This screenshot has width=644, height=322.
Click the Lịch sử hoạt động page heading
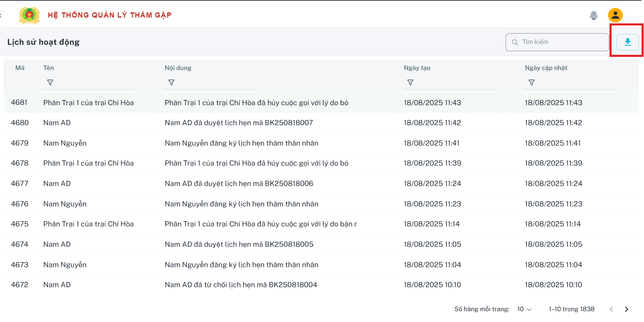[x=43, y=42]
